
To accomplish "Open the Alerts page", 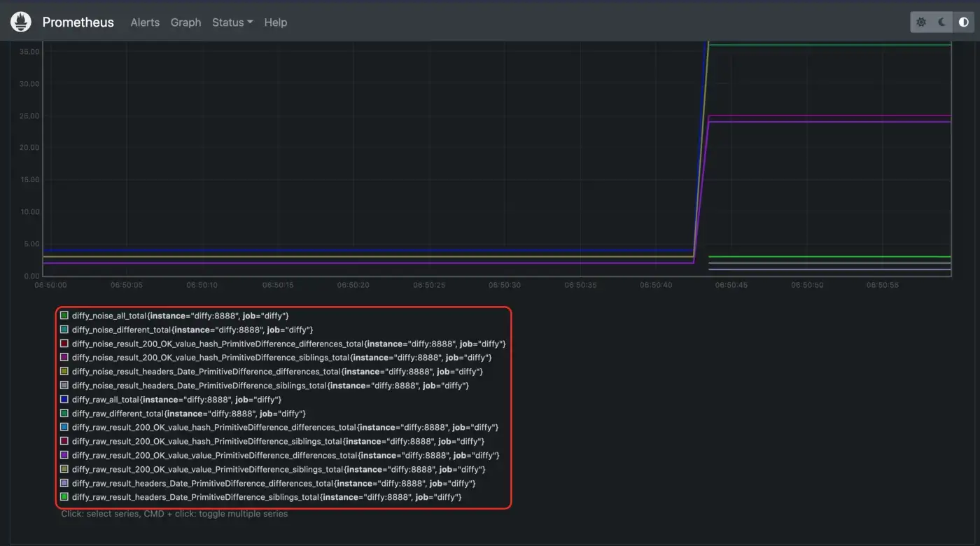I will (145, 22).
